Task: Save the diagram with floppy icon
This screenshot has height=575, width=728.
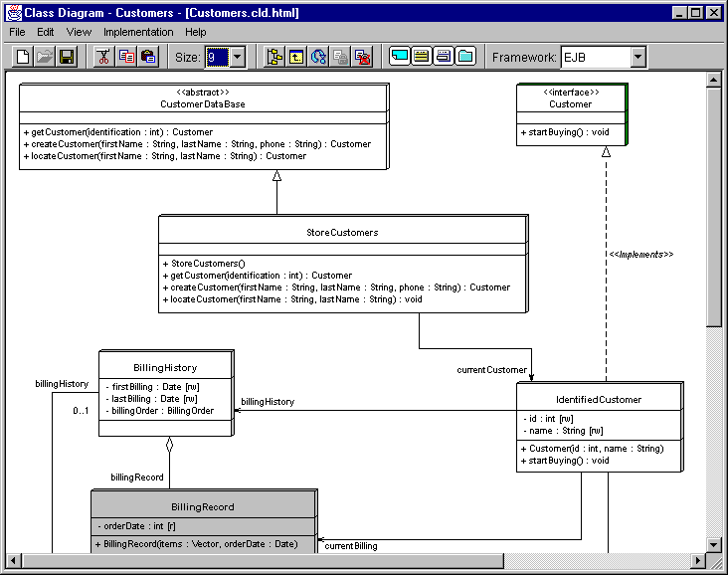Action: 67,57
